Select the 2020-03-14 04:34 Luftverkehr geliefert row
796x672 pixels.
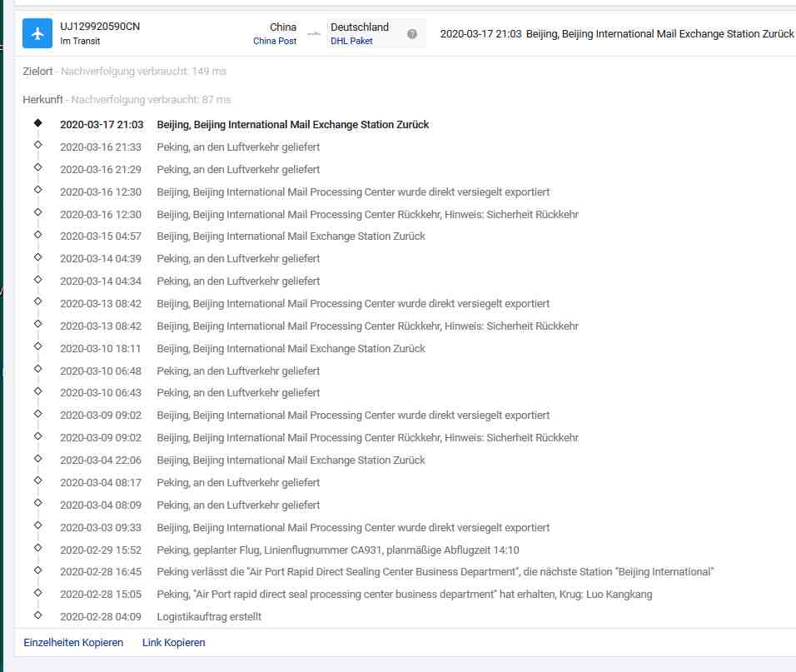[190, 281]
